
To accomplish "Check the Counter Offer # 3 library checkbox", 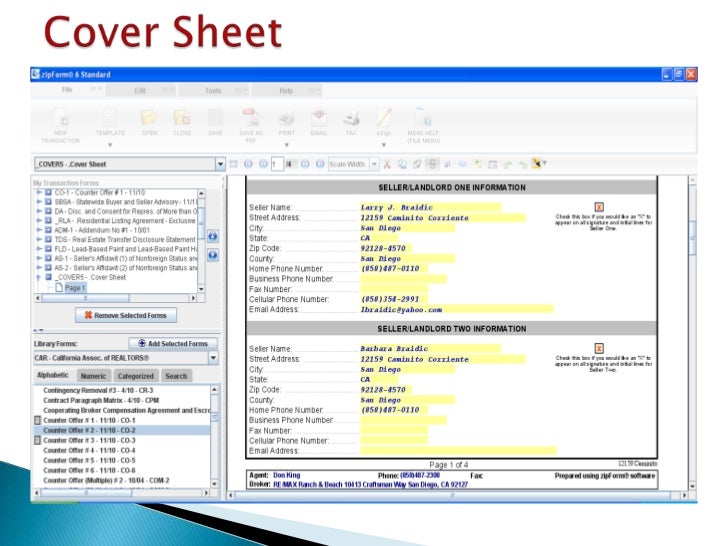I will 38,440.
